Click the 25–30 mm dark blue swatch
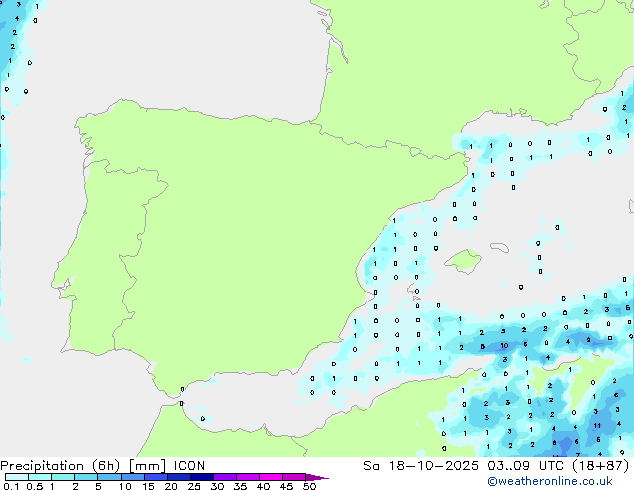The image size is (634, 490). [x=201, y=477]
